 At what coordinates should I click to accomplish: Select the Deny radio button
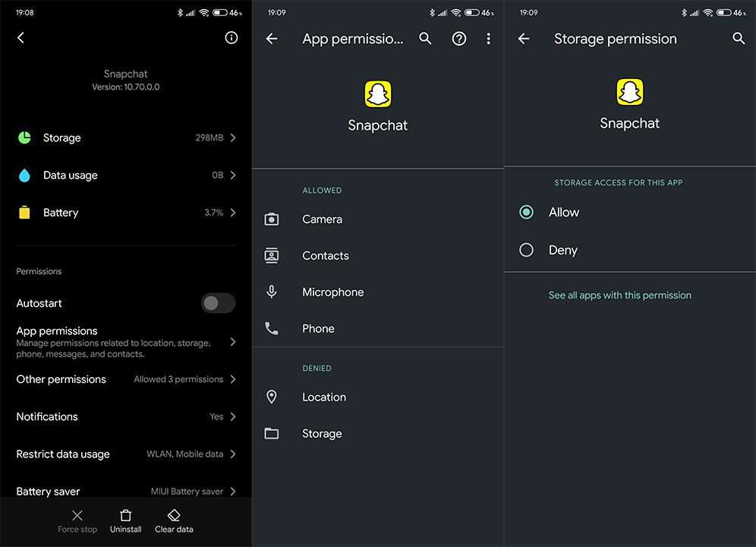(x=527, y=250)
